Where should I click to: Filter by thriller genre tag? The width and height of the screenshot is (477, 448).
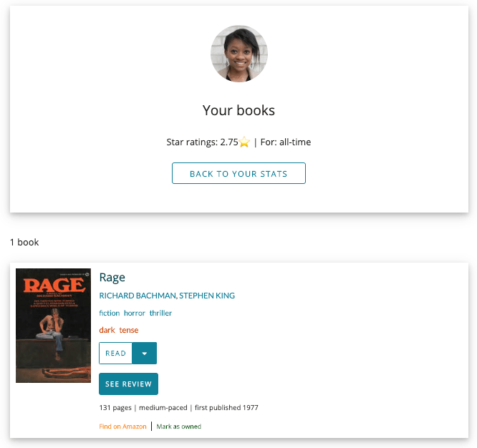point(160,313)
